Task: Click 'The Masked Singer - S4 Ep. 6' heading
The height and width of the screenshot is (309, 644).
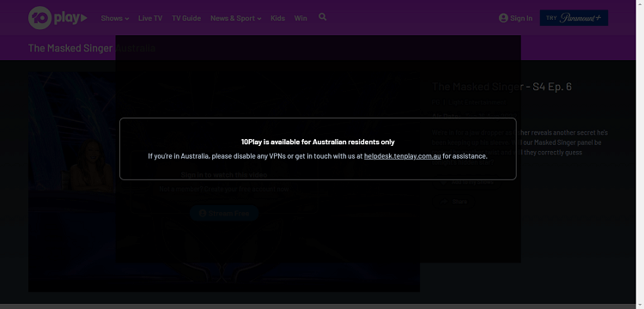Action: point(501,87)
